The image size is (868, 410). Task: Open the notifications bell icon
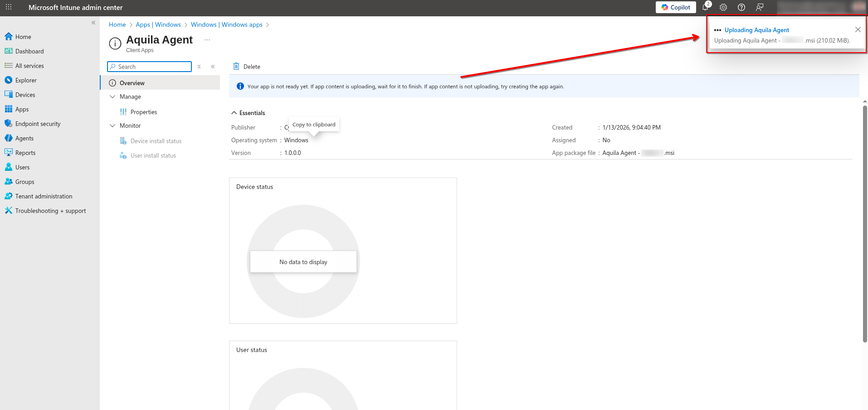tap(706, 7)
